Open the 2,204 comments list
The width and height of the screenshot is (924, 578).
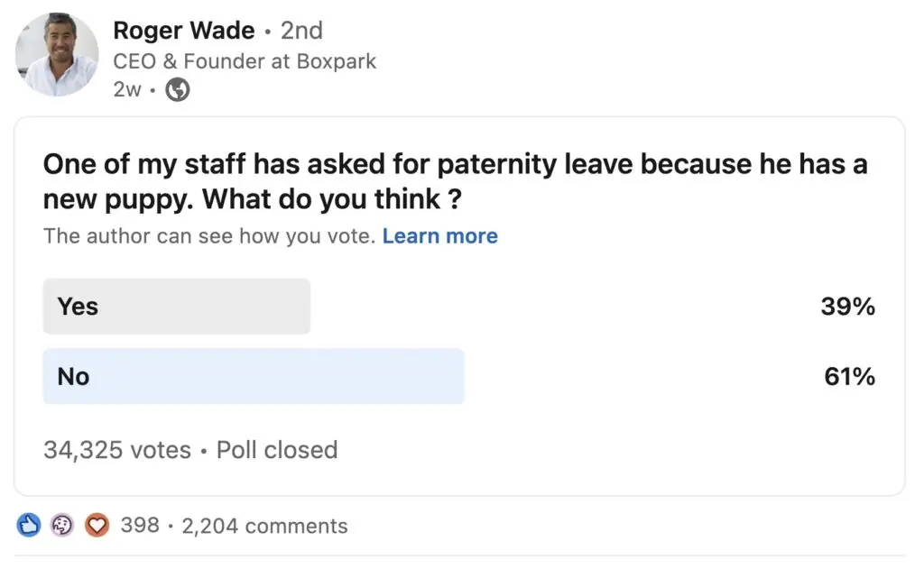tap(264, 526)
